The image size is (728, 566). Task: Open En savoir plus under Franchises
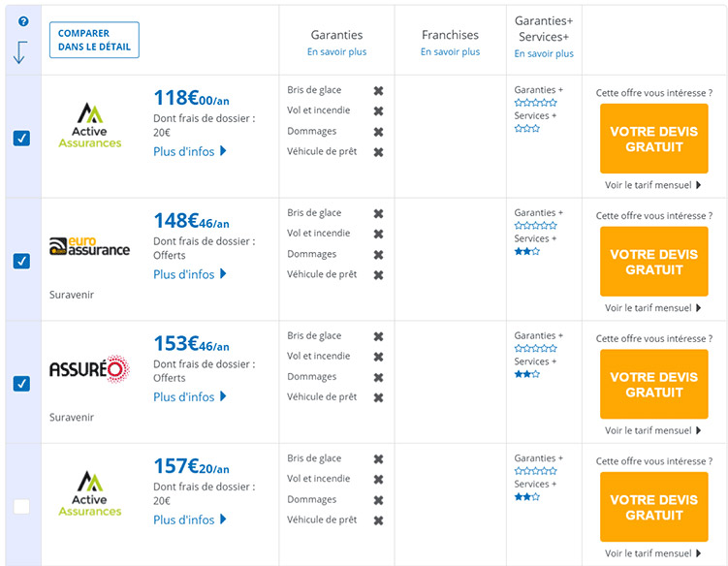pos(450,52)
